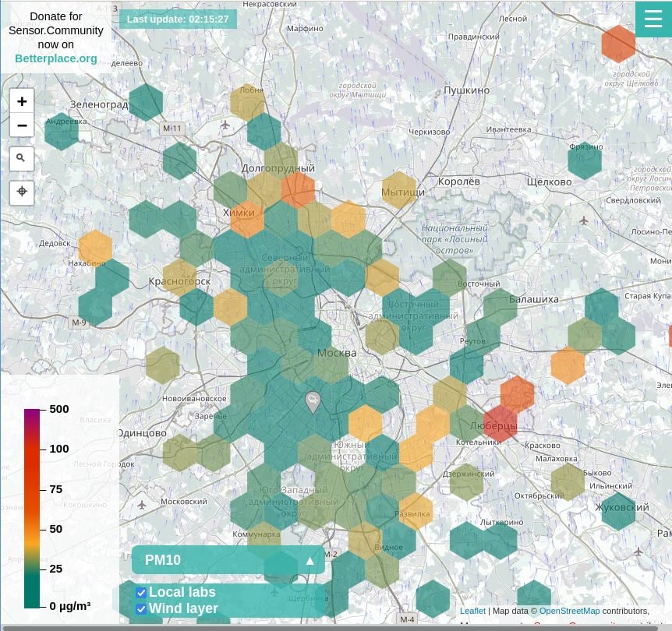Select the hexagon near Зеленоград
The image size is (672, 631).
146,102
